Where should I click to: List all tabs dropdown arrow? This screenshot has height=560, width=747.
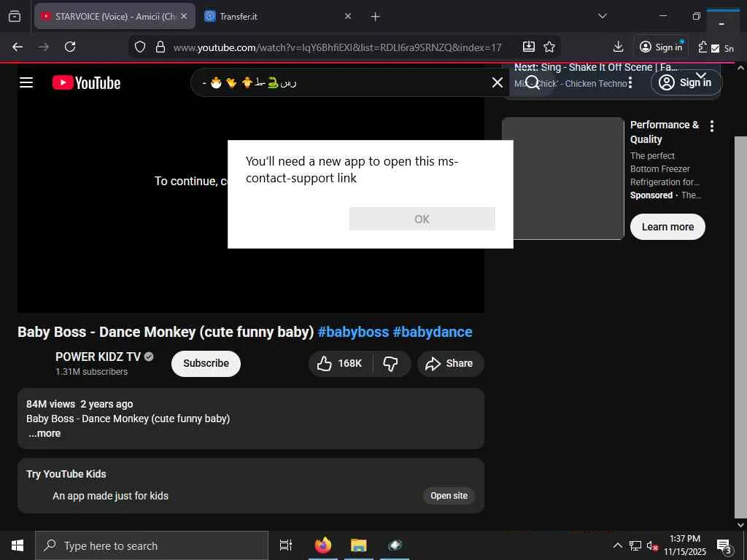[x=602, y=16]
